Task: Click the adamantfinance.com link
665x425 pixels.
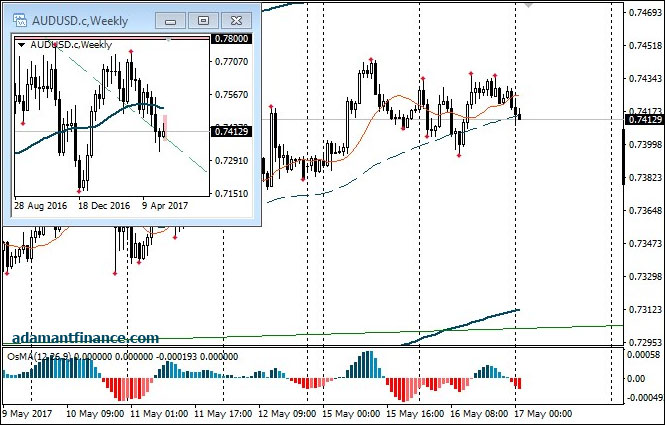Action: click(86, 338)
